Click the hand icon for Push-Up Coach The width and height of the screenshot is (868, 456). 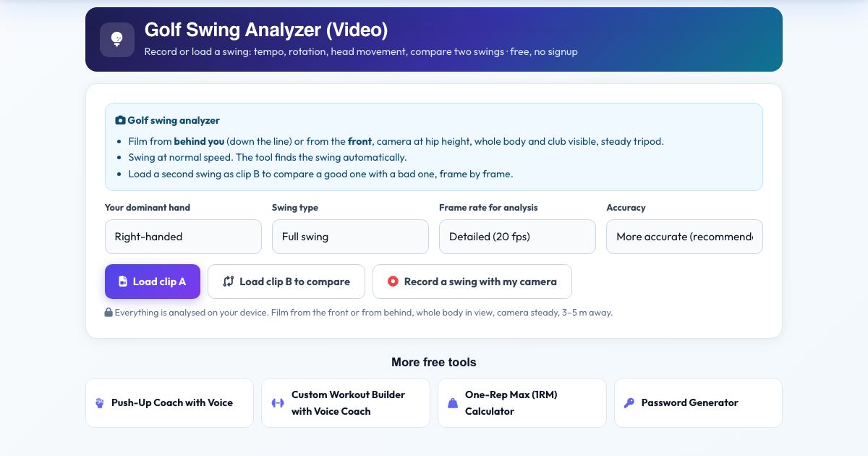pos(100,403)
